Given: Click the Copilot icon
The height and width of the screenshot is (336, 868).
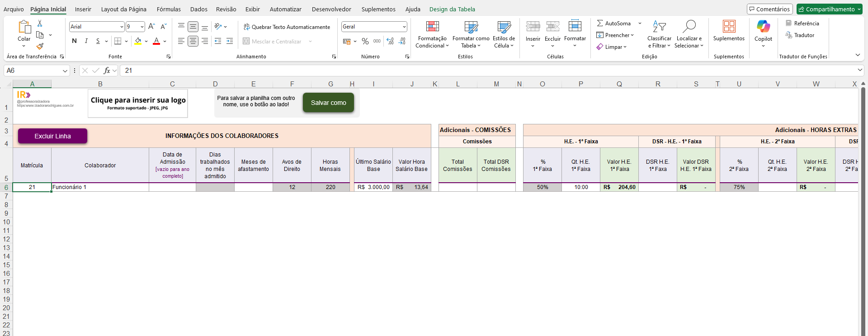Looking at the screenshot, I should tap(763, 27).
